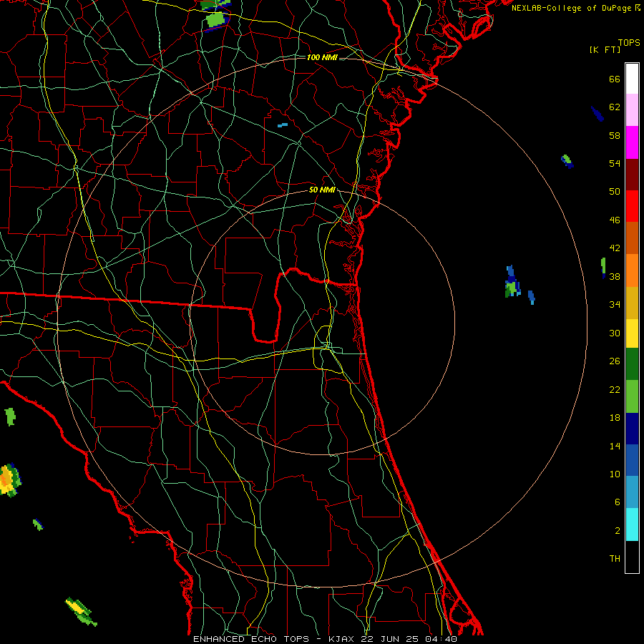
Task: Click the legend value 54
Action: 615,163
